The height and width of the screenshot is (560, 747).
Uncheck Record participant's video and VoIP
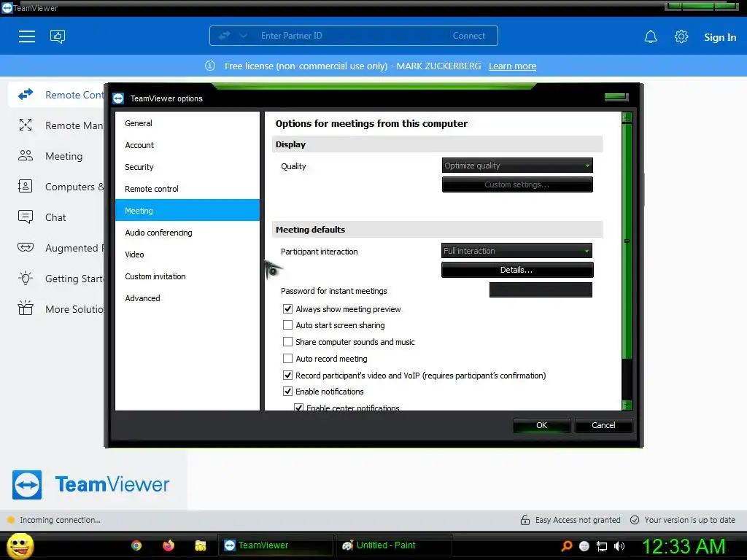click(287, 376)
